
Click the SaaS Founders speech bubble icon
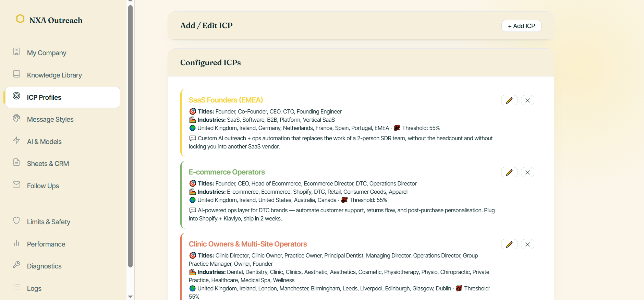(193, 138)
